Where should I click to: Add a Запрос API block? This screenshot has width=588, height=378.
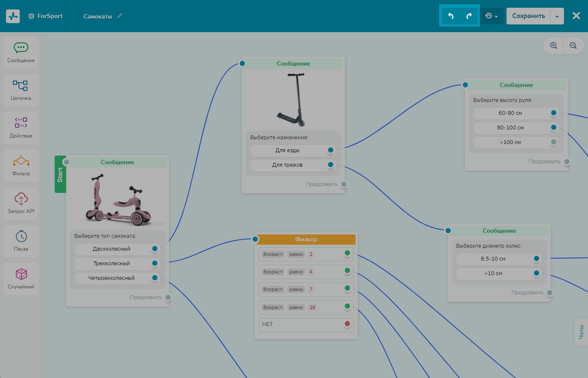coord(21,204)
